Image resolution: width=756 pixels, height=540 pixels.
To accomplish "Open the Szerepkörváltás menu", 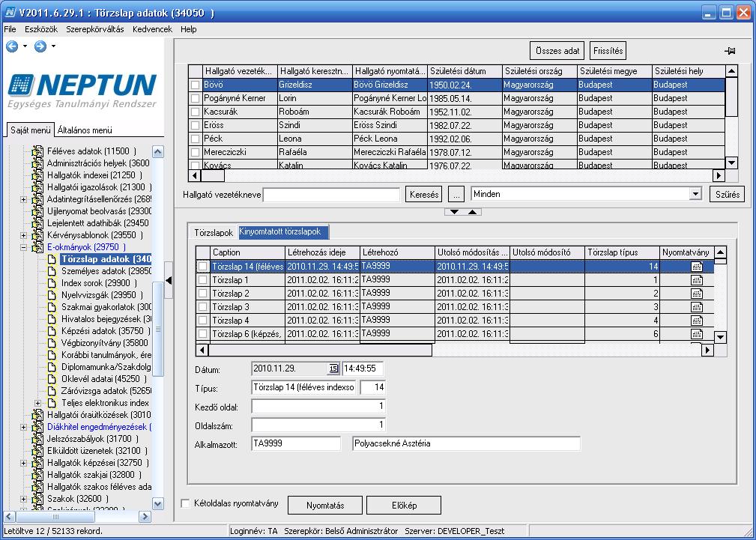I will pyautogui.click(x=95, y=29).
